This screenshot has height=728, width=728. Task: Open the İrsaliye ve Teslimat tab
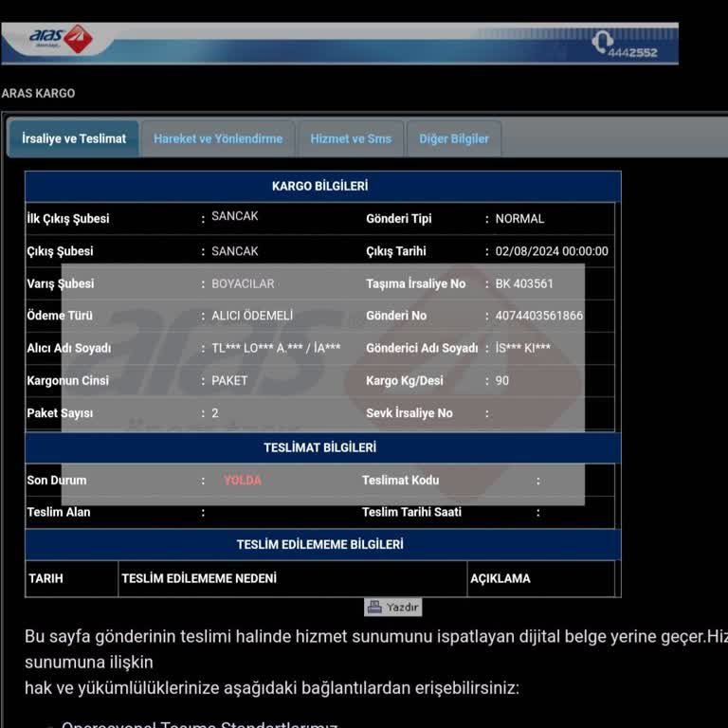(74, 138)
